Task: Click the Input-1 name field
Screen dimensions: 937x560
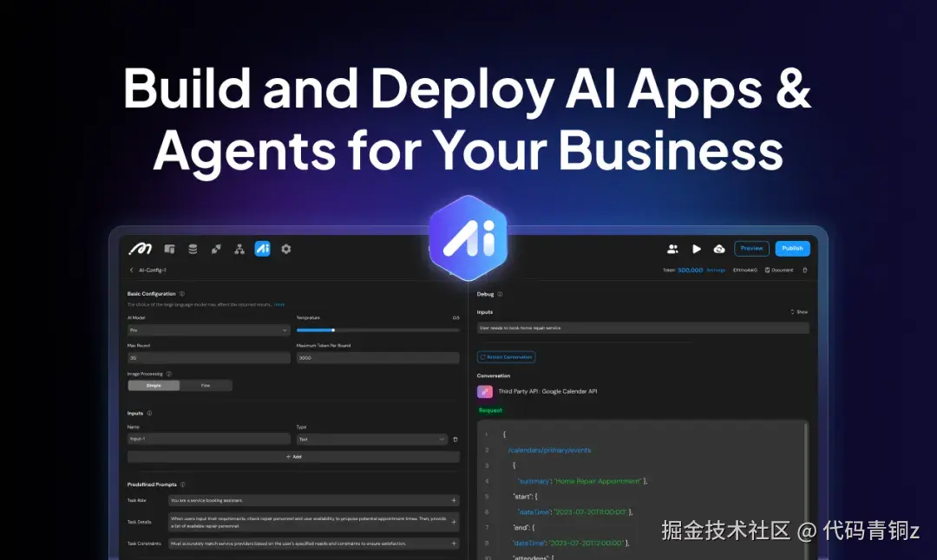Action: pos(208,439)
